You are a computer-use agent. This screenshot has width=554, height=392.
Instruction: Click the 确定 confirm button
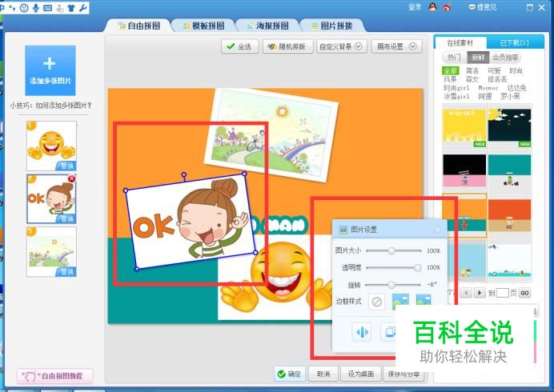coord(289,374)
